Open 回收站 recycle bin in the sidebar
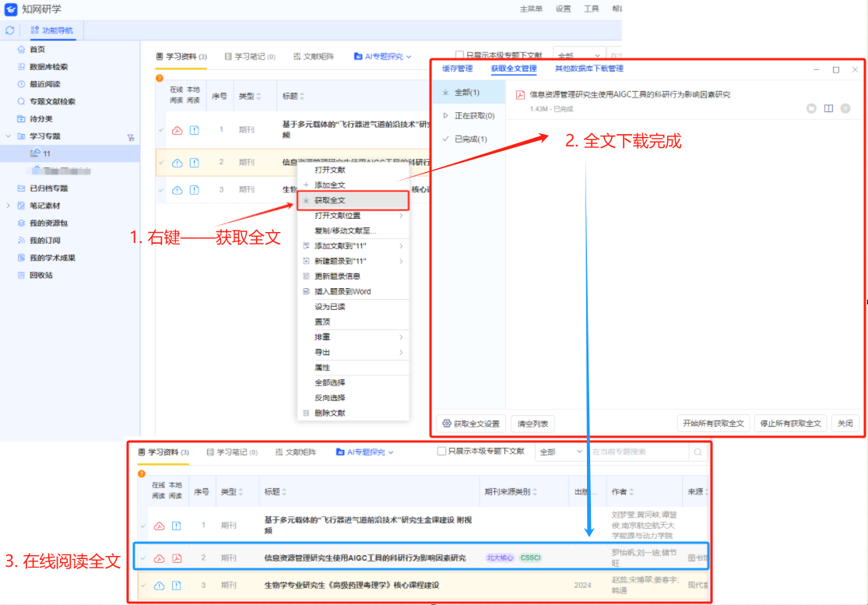This screenshot has width=868, height=605. (41, 275)
